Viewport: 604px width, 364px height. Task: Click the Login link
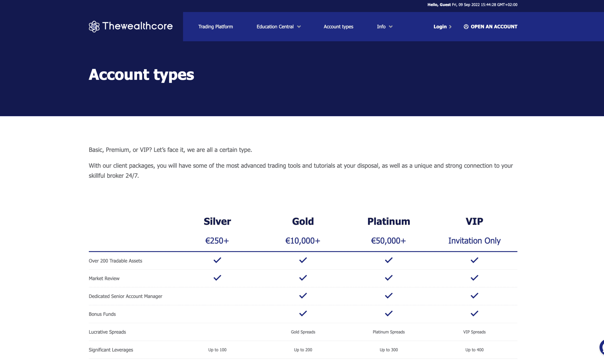[x=440, y=27]
